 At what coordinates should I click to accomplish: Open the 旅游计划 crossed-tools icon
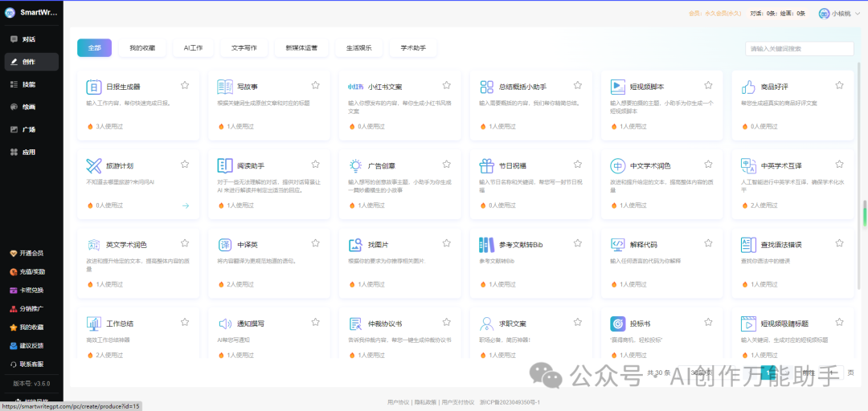(x=93, y=165)
